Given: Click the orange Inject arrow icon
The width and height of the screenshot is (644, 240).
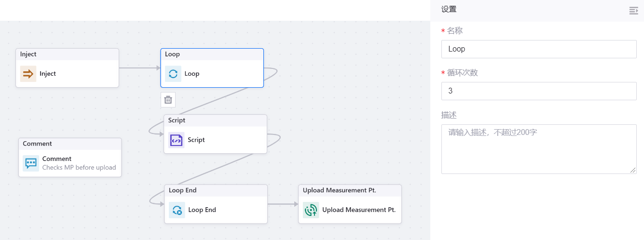Looking at the screenshot, I should tap(28, 74).
